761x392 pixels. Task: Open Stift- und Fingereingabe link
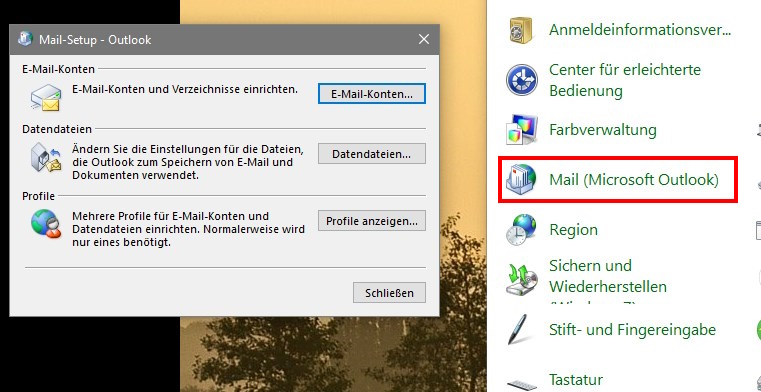(632, 330)
